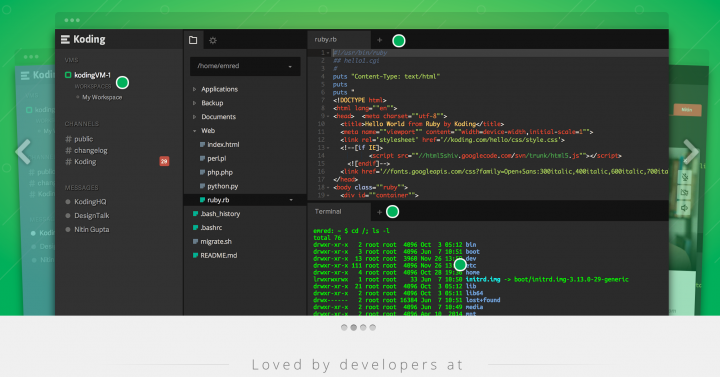The image size is (720, 377).
Task: Expand the Applications folder
Action: click(x=195, y=89)
